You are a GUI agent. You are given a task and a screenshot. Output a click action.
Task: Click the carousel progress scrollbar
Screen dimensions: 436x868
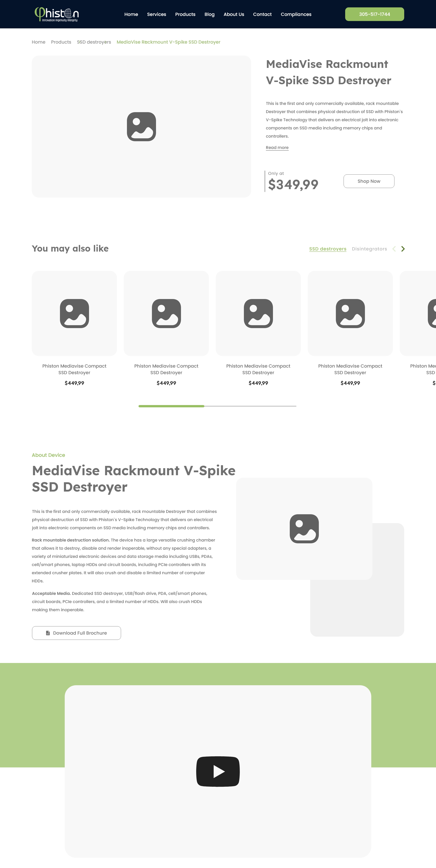(x=217, y=406)
